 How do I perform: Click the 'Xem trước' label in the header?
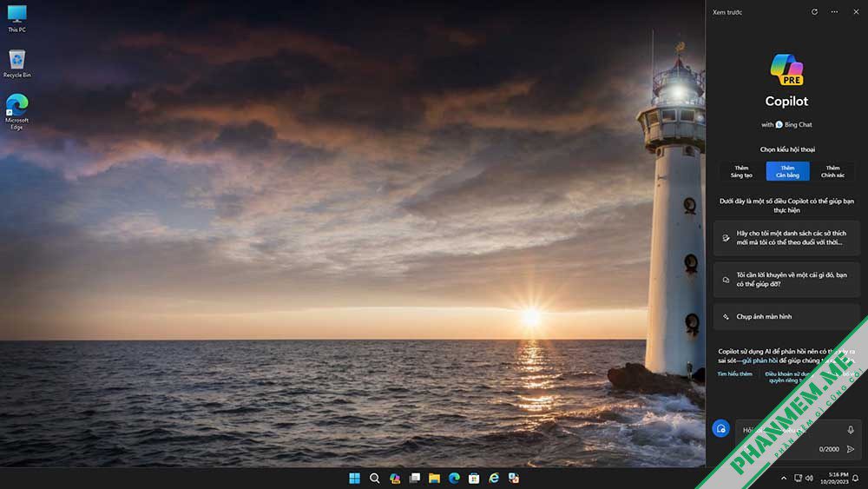pos(727,12)
